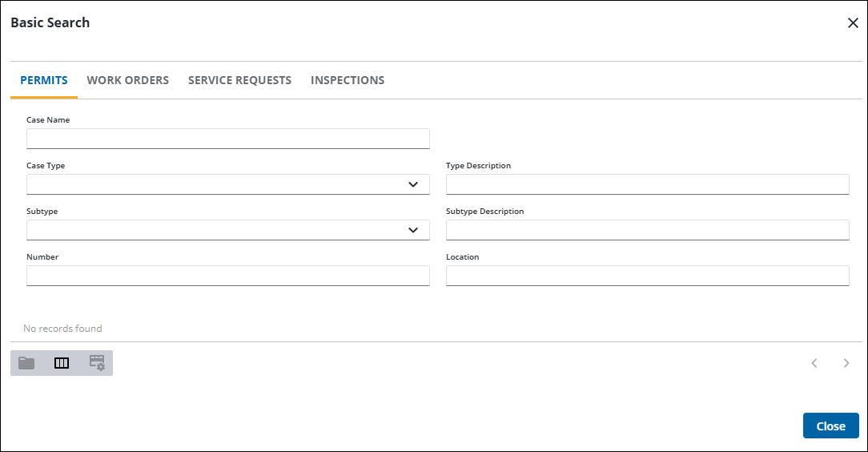Click the "Basic Search" dialog title
This screenshot has height=452, width=868.
coord(50,22)
